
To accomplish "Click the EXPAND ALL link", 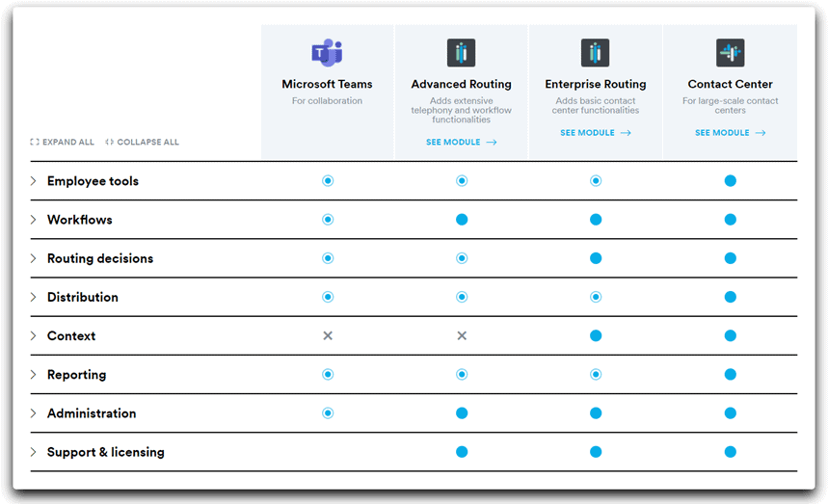I will (63, 142).
